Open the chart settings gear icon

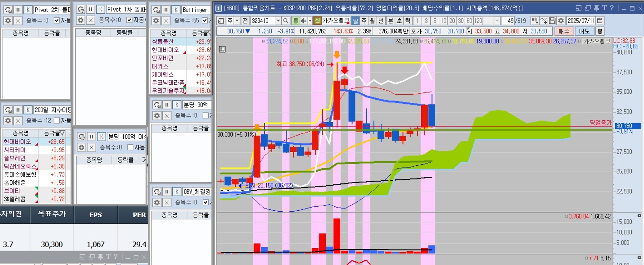coord(561,21)
